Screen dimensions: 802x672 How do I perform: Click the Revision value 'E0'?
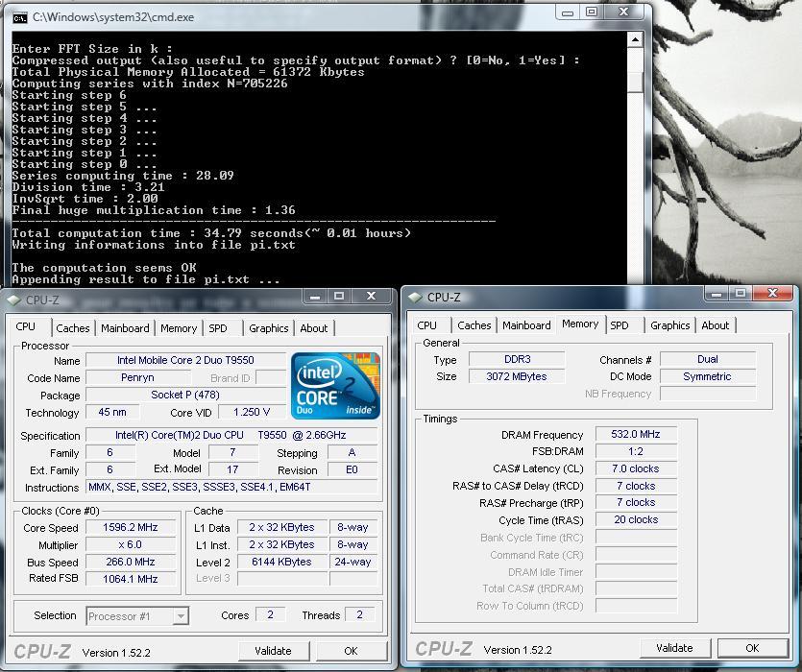point(352,469)
